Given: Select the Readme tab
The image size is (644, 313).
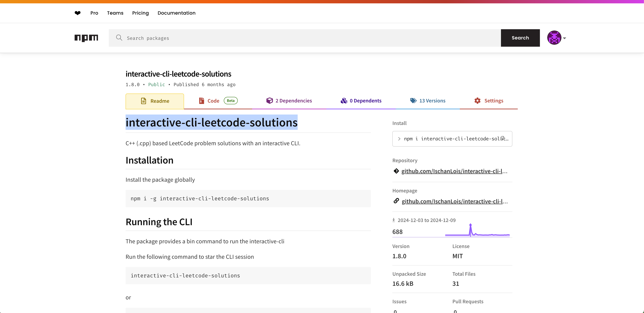Looking at the screenshot, I should (155, 101).
